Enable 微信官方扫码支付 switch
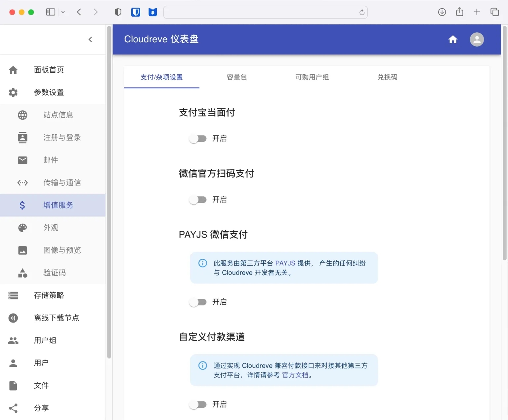The width and height of the screenshot is (508, 420). click(198, 200)
